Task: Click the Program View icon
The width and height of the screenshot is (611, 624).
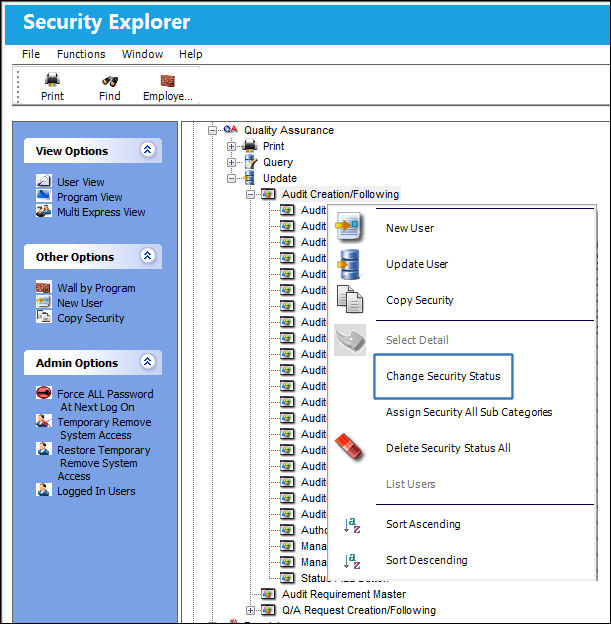Action: [x=43, y=195]
